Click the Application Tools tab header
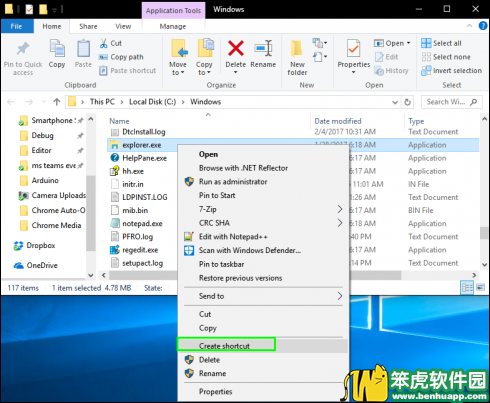490x403 pixels. pyautogui.click(x=173, y=10)
